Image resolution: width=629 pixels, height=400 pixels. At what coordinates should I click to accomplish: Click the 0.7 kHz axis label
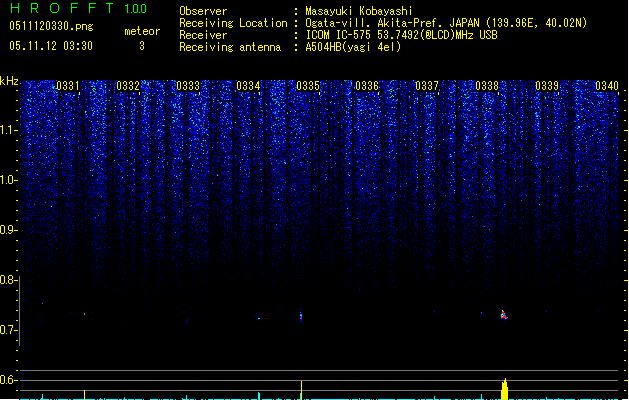point(8,330)
